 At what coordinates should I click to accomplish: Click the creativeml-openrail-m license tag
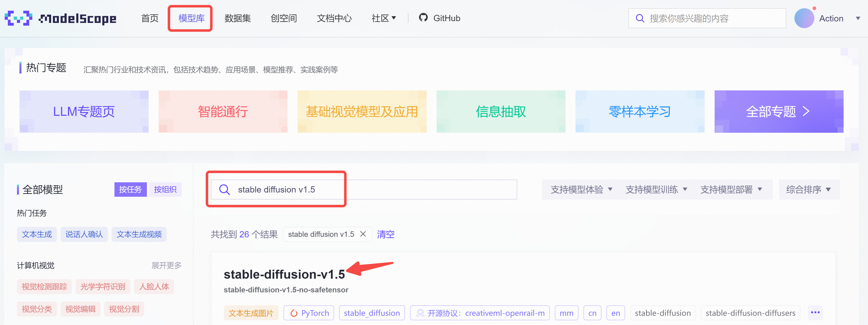480,313
